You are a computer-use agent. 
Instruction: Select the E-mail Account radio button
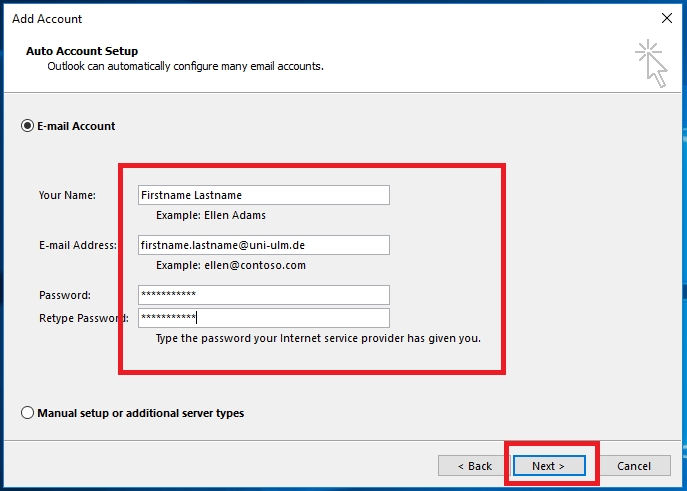(27, 126)
